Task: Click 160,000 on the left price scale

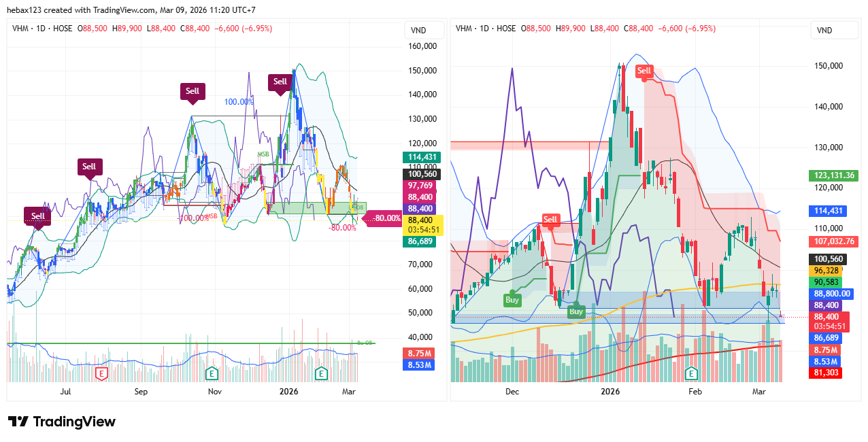Action: point(422,46)
